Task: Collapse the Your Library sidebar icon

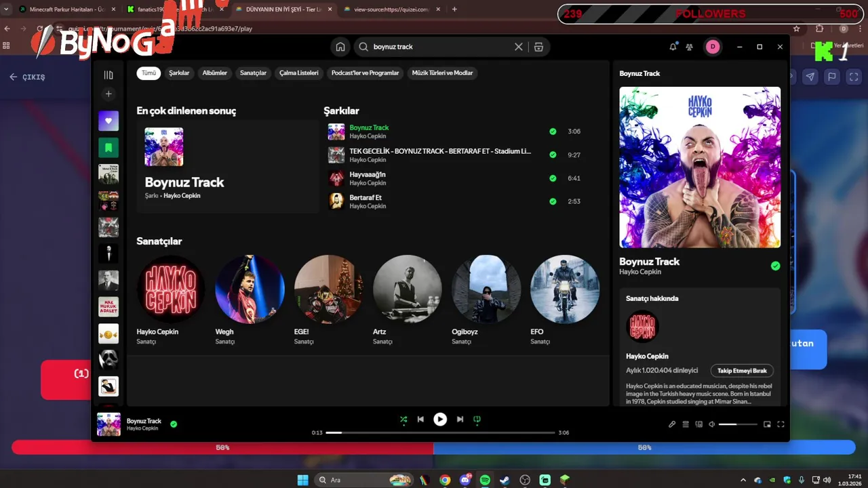Action: [108, 75]
